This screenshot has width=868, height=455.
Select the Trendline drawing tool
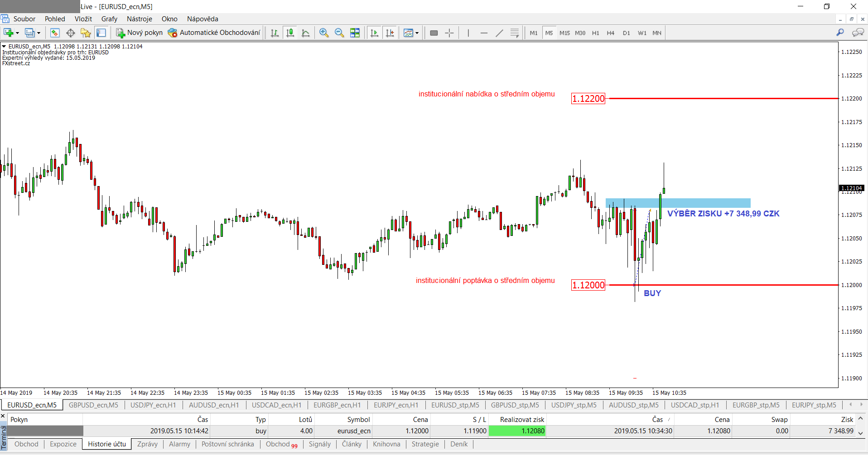(499, 33)
